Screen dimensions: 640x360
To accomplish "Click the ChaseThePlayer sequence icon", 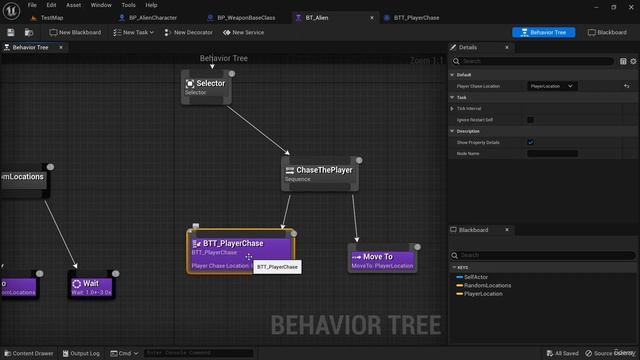I will [290, 170].
